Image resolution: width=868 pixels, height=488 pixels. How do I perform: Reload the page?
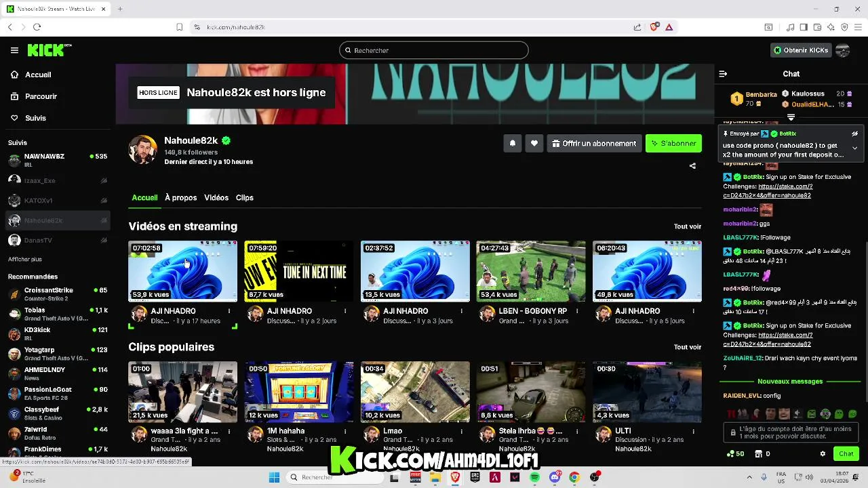click(x=37, y=27)
